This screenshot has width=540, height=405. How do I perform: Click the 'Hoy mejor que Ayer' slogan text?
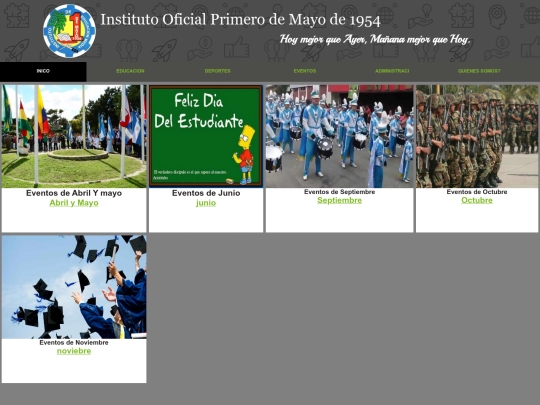(375, 40)
